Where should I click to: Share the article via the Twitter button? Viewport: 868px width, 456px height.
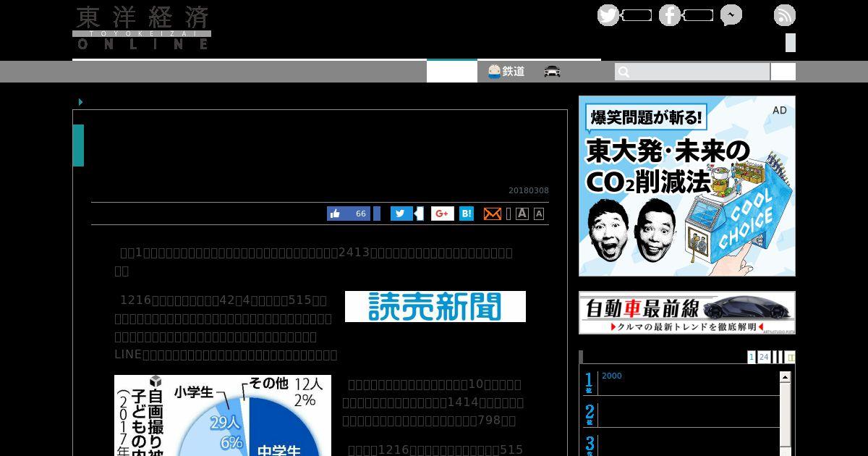pyautogui.click(x=401, y=214)
